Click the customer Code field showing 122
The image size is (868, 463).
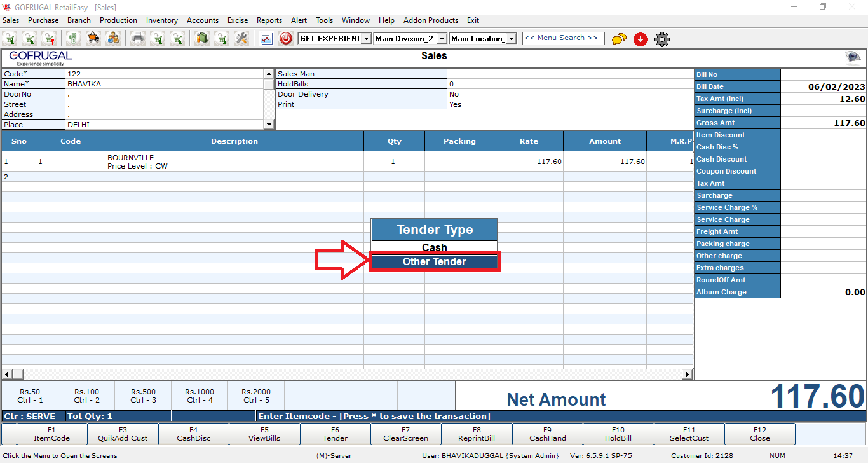click(x=165, y=74)
